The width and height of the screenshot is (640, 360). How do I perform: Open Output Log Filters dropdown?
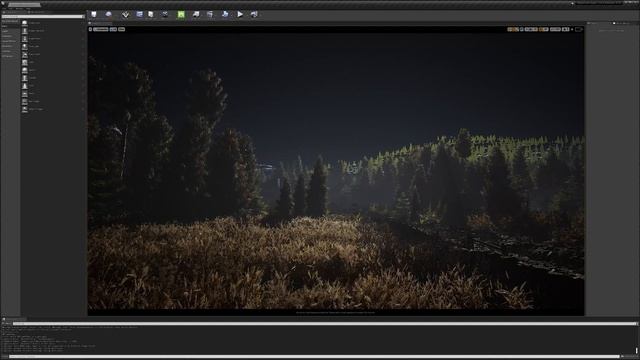click(7, 324)
